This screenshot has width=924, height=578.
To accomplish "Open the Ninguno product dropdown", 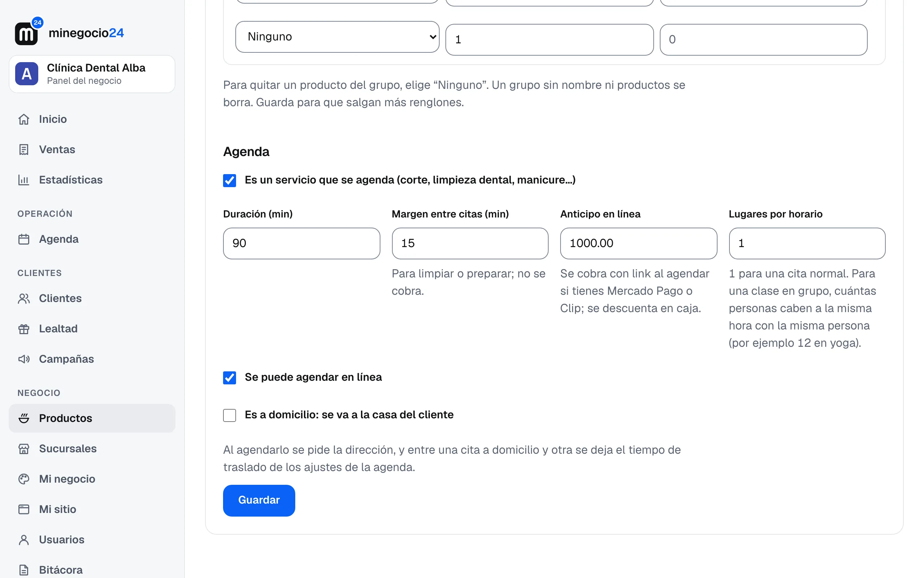I will pyautogui.click(x=337, y=37).
